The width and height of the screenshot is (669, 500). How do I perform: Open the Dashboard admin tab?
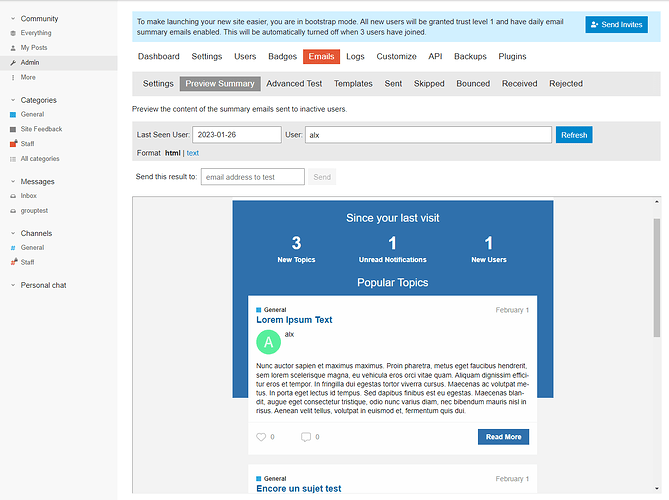click(159, 56)
